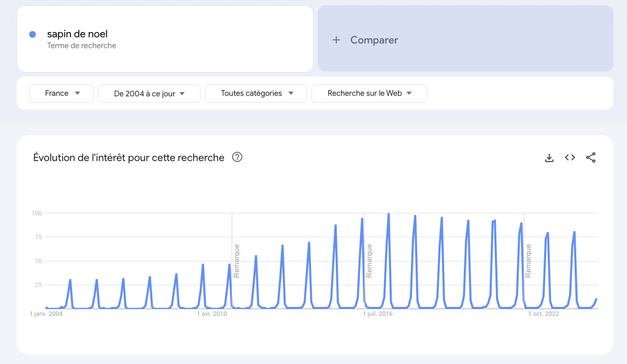Download the interest-over-time chart data
The image size is (627, 364).
[x=549, y=158]
